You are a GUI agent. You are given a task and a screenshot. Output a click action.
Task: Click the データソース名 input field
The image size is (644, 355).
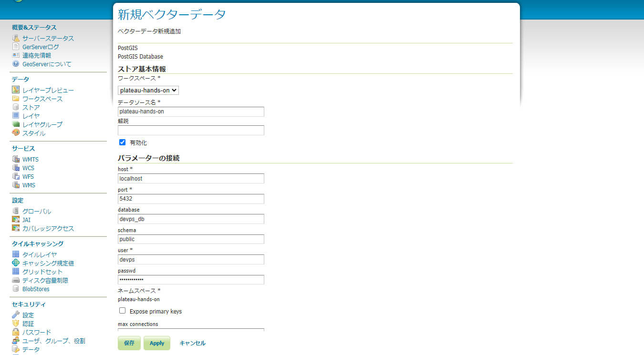[191, 112]
